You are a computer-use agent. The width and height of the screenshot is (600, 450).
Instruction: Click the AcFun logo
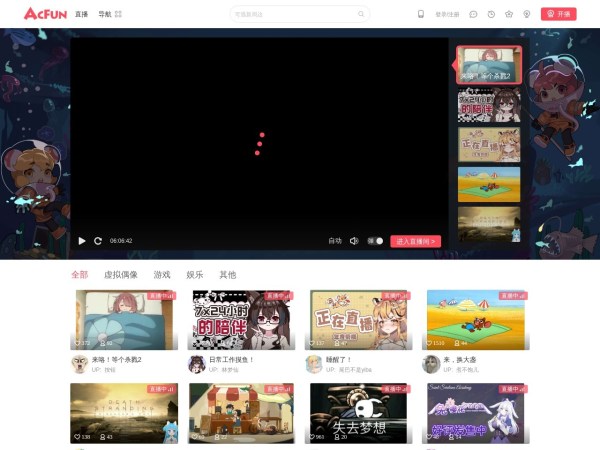click(44, 14)
